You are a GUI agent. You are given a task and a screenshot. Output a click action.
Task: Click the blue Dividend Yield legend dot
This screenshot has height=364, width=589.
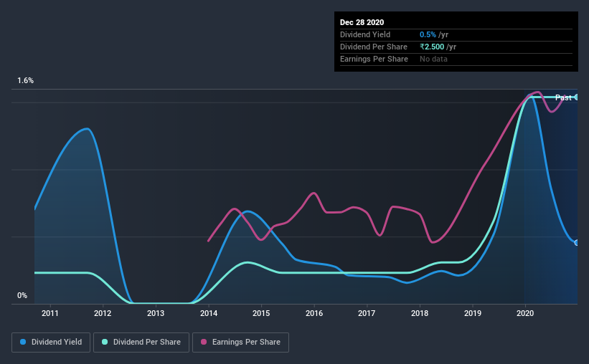coord(23,342)
